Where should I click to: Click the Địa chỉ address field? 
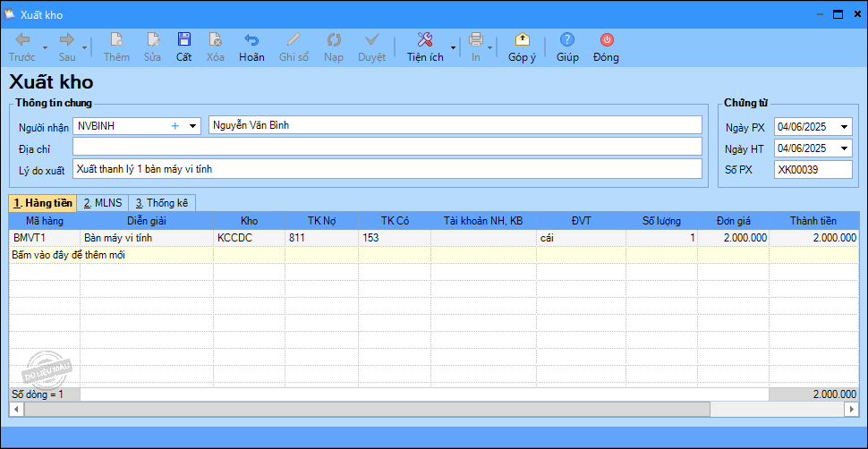(x=387, y=147)
